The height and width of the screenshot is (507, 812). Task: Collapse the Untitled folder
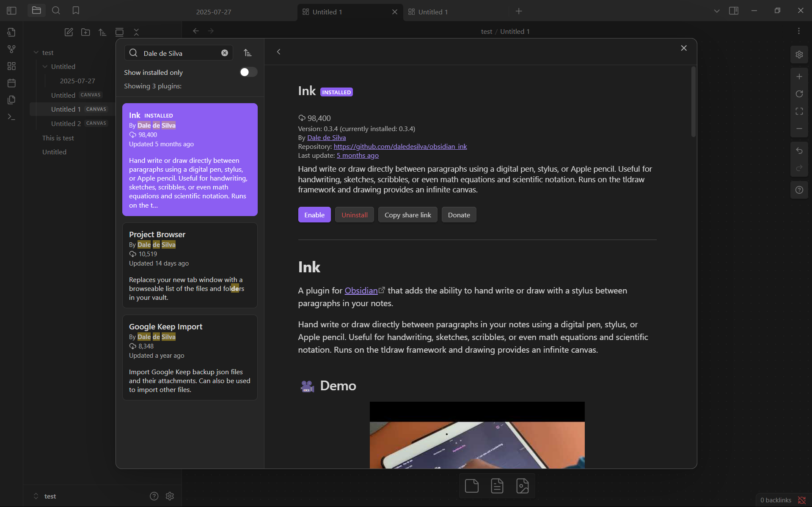(45, 66)
